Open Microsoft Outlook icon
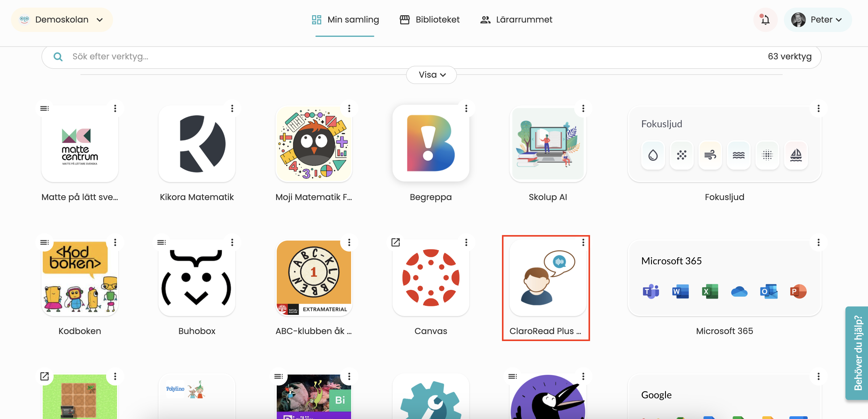This screenshot has height=419, width=868. tap(769, 291)
